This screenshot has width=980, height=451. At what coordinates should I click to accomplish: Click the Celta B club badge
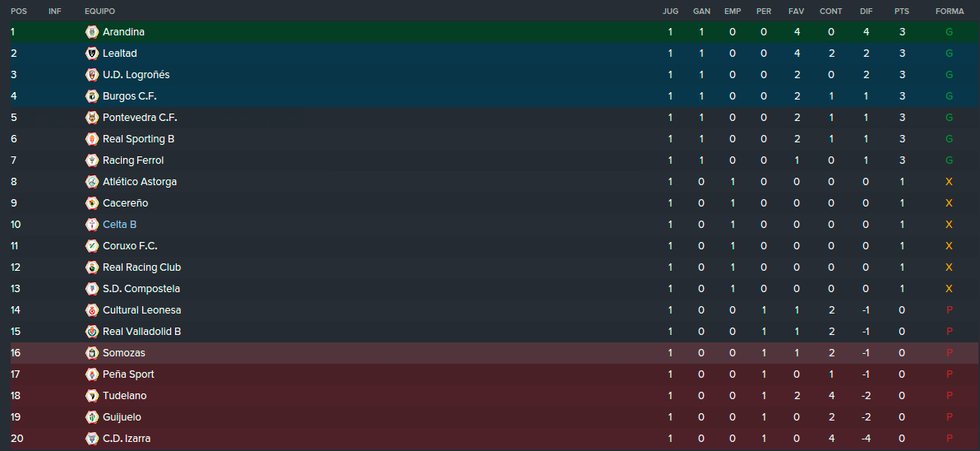tap(92, 225)
